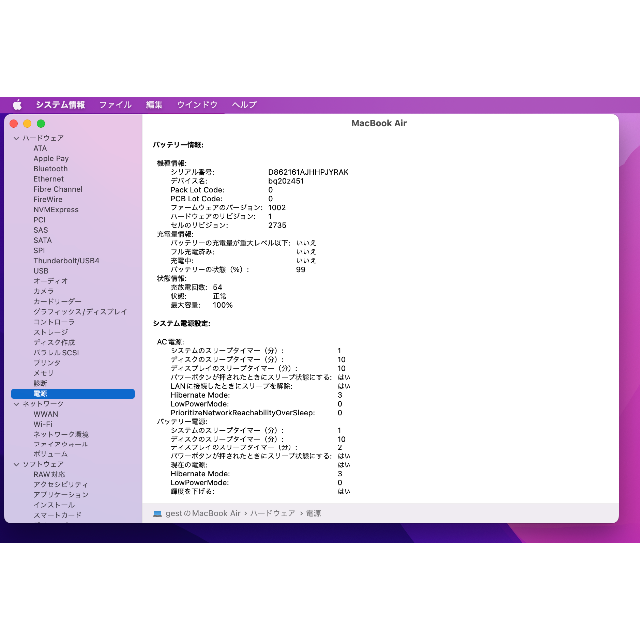Open the ウインドウ menu
Viewport: 640px width, 640px height.
click(x=197, y=105)
